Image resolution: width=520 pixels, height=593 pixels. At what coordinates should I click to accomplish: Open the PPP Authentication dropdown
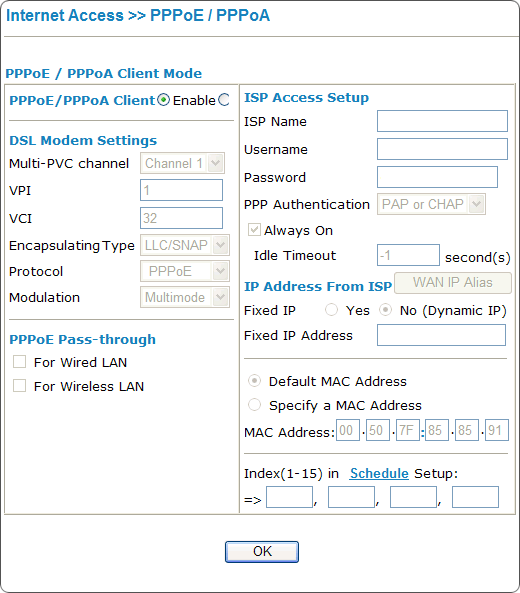(x=431, y=204)
